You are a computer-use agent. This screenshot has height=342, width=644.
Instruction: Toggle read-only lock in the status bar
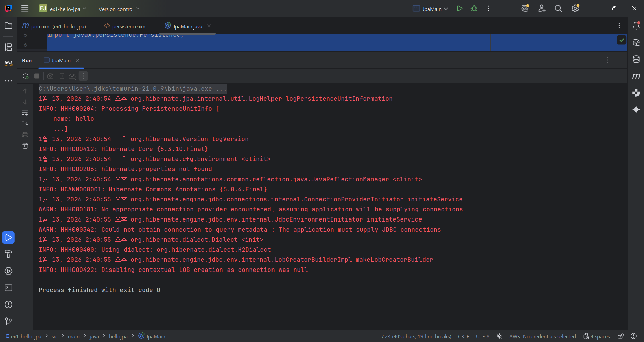621,336
